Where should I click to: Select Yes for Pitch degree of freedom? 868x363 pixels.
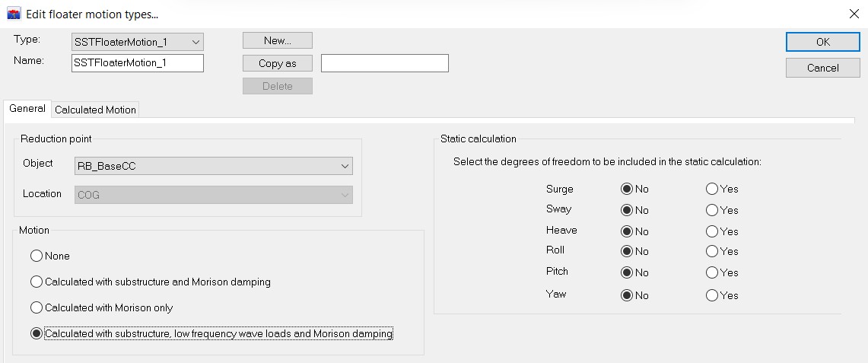coord(712,273)
